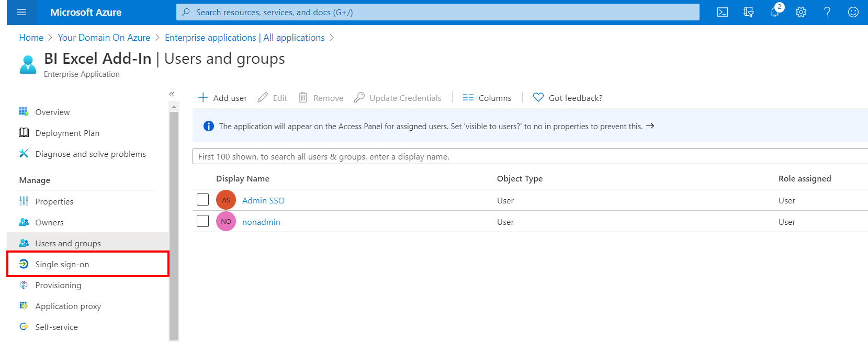Click the trash Remove icon
This screenshot has height=342, width=868.
coord(303,97)
